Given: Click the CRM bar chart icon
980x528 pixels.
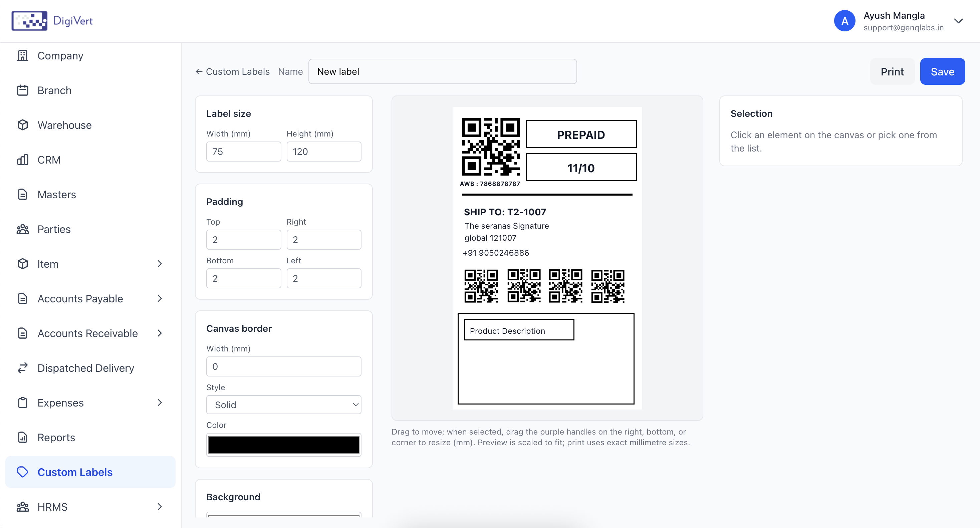Looking at the screenshot, I should (x=23, y=160).
